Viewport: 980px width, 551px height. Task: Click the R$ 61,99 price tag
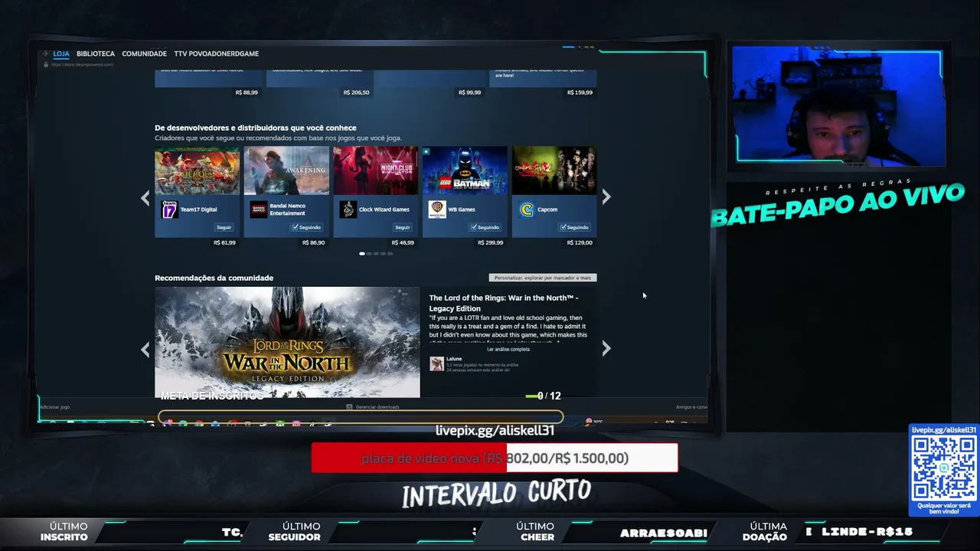pyautogui.click(x=224, y=243)
